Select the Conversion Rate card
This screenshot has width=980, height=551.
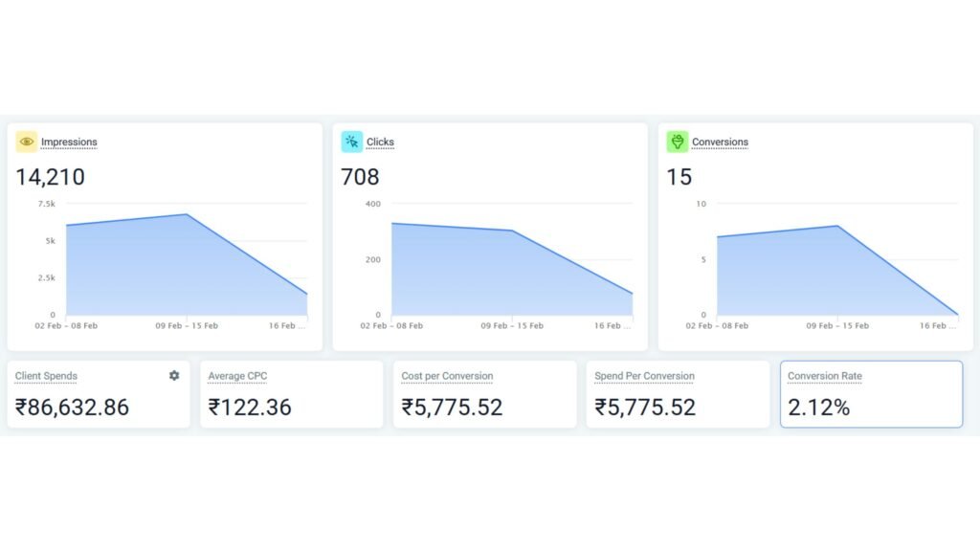(871, 394)
